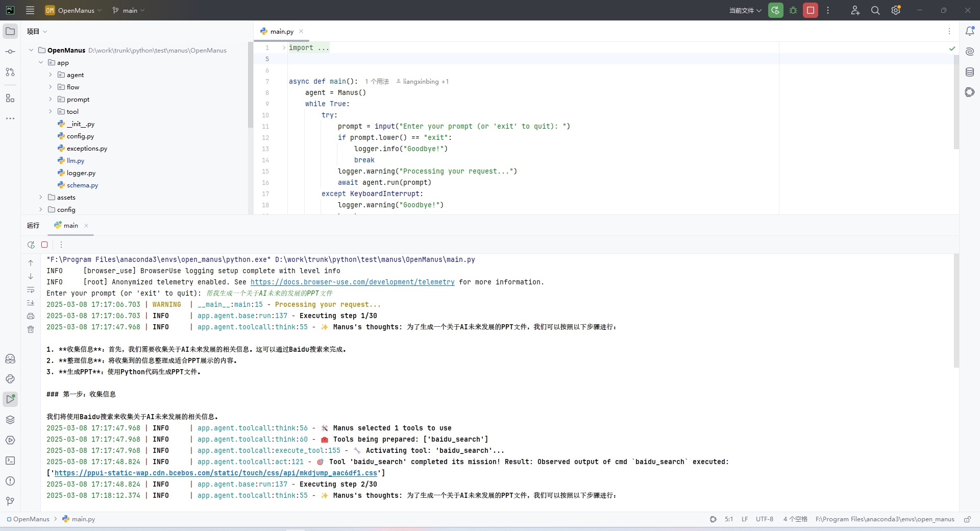
Task: Toggle read-only lock in status bar
Action: pyautogui.click(x=967, y=519)
